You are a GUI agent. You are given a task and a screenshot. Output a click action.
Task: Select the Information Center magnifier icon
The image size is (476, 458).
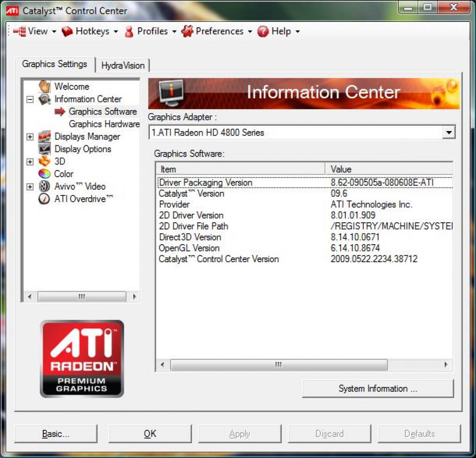pyautogui.click(x=44, y=99)
